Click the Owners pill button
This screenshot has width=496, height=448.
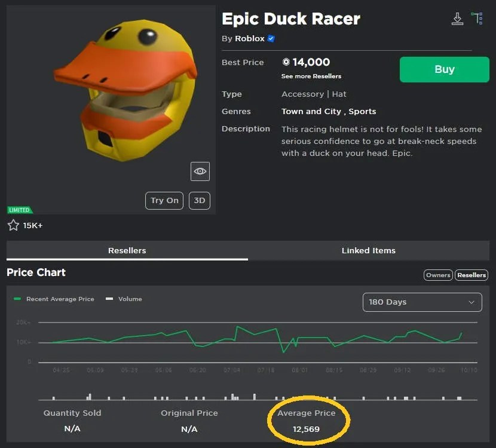point(438,275)
